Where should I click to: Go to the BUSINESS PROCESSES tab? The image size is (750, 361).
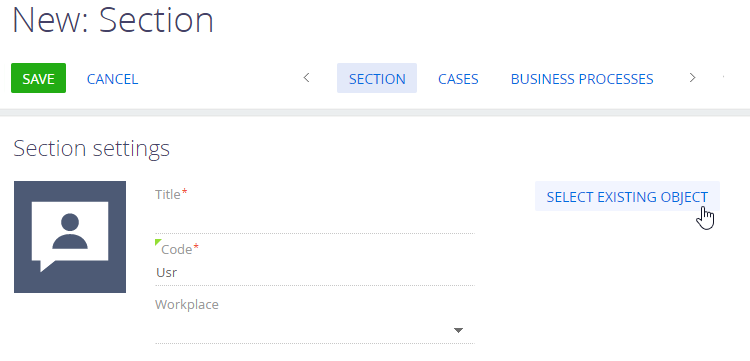pos(582,79)
